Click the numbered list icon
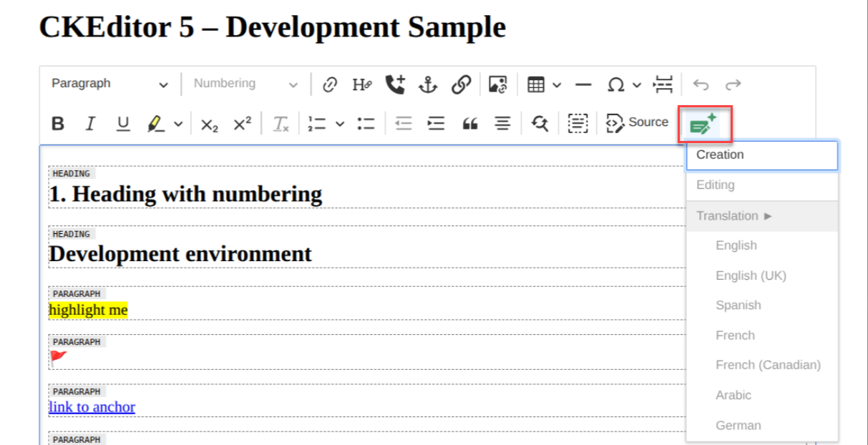 pos(317,124)
